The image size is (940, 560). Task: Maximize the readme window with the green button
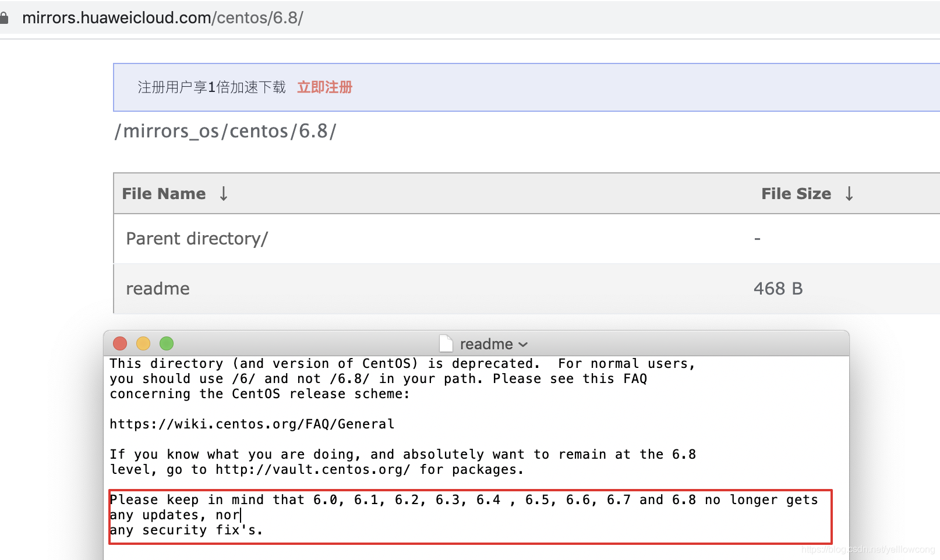pyautogui.click(x=167, y=343)
